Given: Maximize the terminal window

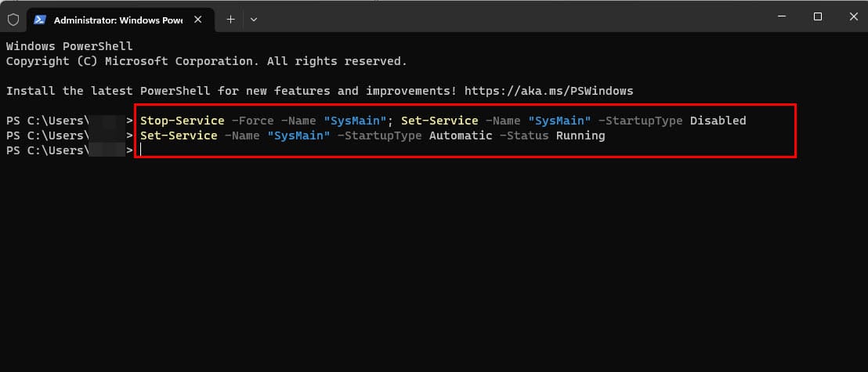Looking at the screenshot, I should point(817,16).
